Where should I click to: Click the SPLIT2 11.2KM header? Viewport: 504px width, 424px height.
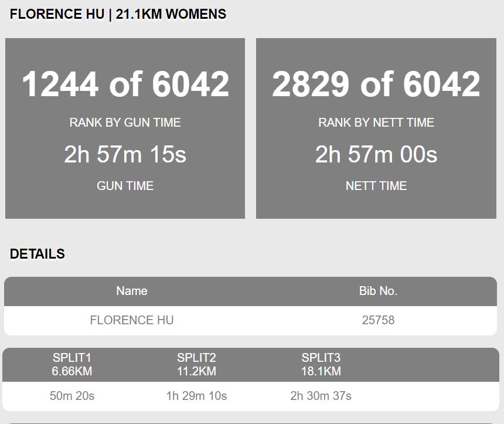point(196,365)
